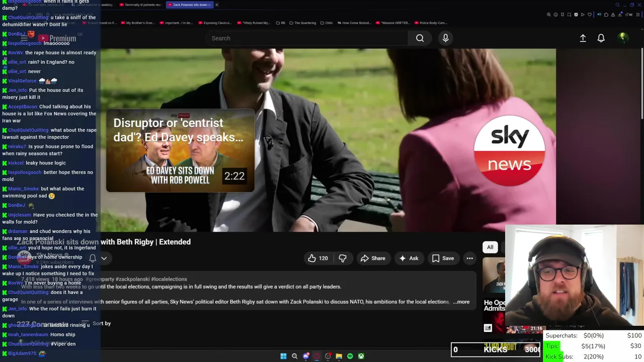Open Exposing Clavicul... bookmark
The image size is (644, 362).
pyautogui.click(x=214, y=23)
